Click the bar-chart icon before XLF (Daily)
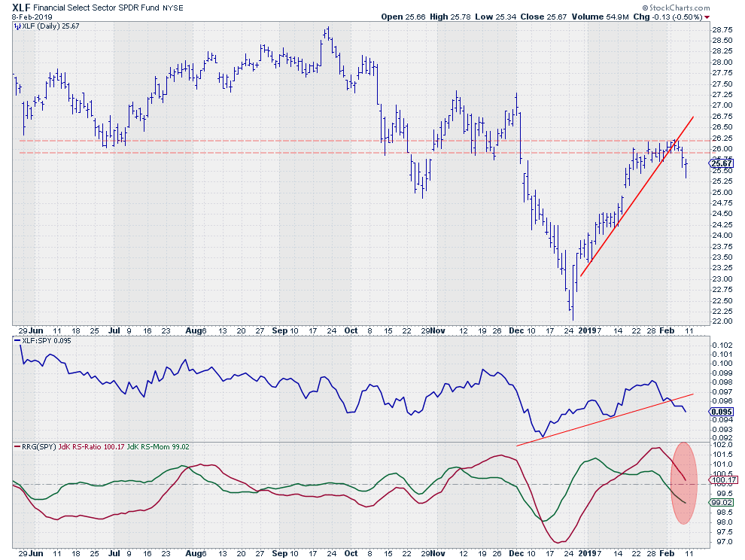Screen dimensions: 745x560 [x=17, y=26]
